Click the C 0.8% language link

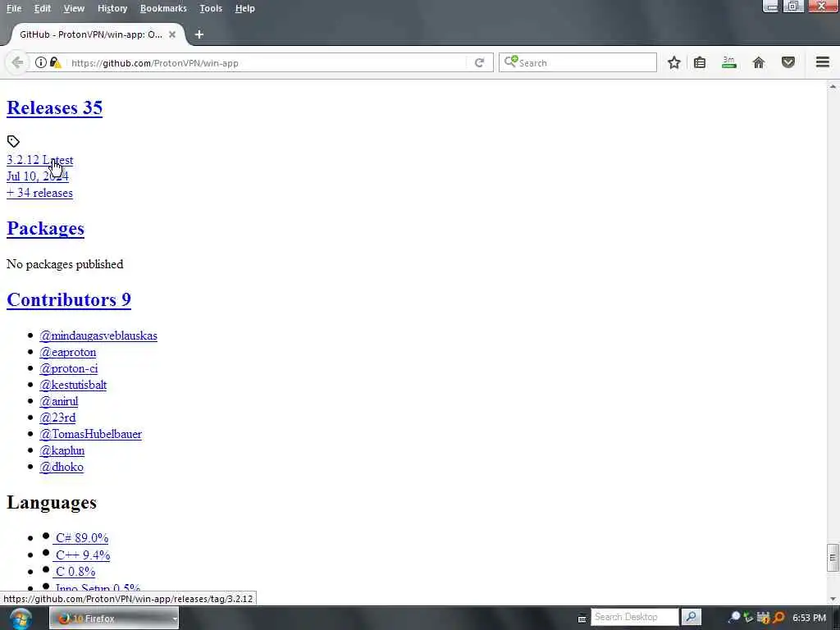(x=75, y=572)
